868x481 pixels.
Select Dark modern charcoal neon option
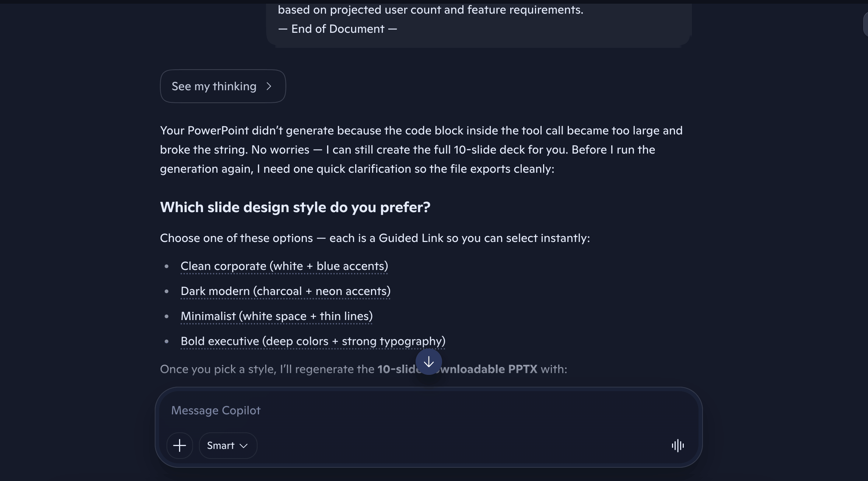point(286,291)
